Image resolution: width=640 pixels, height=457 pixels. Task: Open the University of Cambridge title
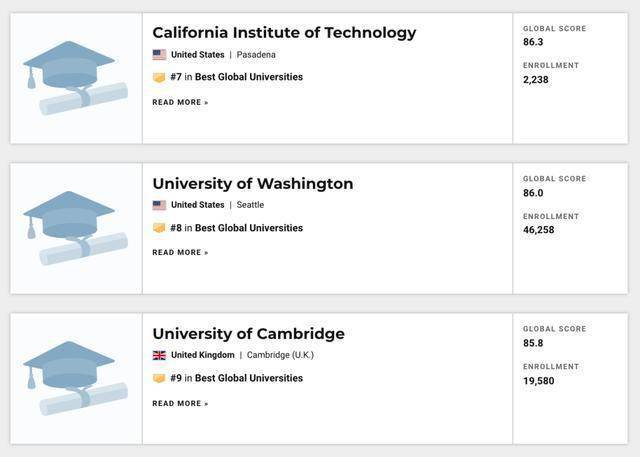tap(248, 333)
